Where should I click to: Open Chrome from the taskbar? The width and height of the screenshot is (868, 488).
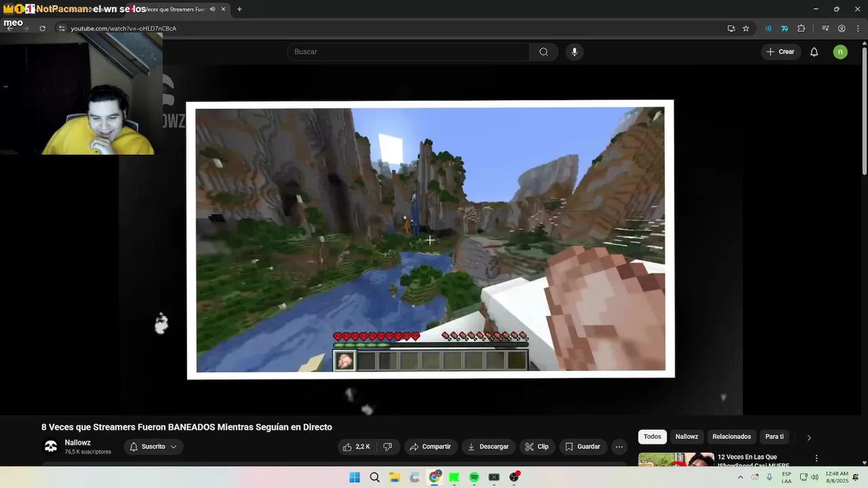(435, 477)
